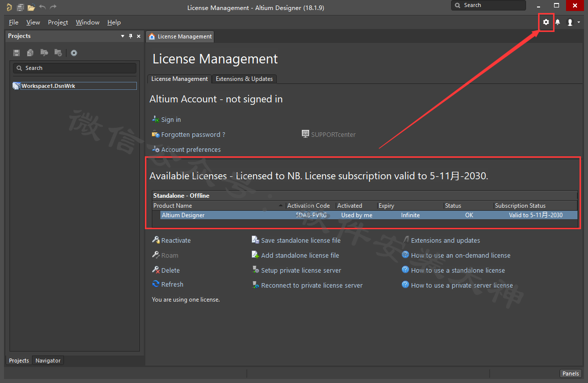The height and width of the screenshot is (383, 588).
Task: Click the Open folder icon in title bar
Action: [31, 7]
